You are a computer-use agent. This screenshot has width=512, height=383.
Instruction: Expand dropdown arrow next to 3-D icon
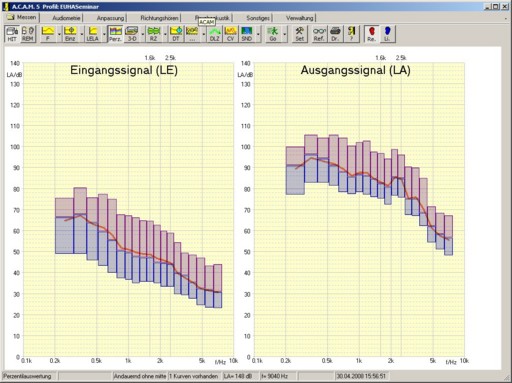[x=143, y=34]
